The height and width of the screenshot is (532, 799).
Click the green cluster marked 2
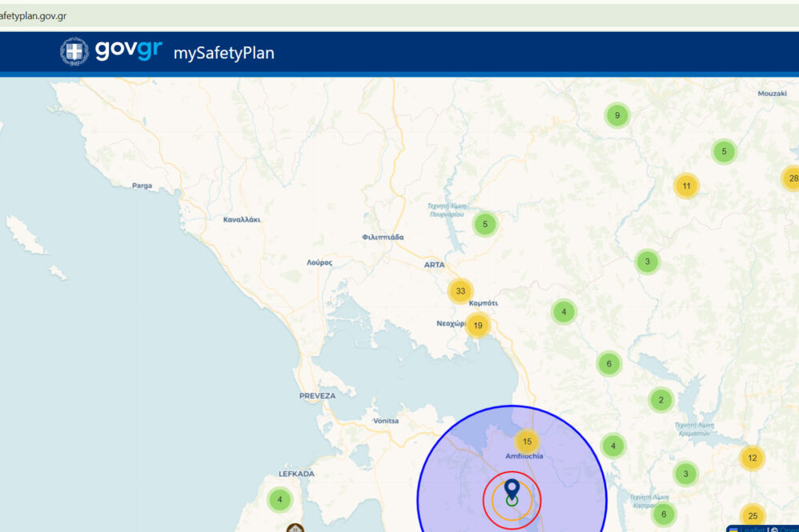[x=660, y=400]
